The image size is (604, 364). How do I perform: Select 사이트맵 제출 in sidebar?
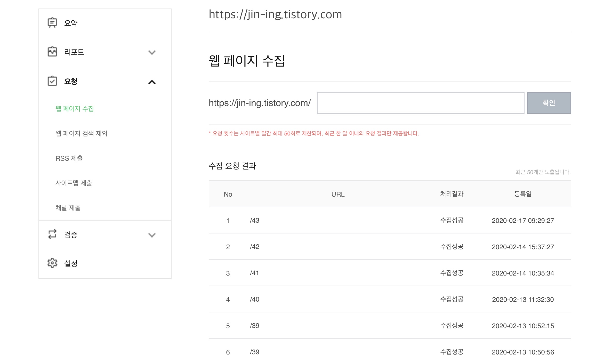pos(74,183)
